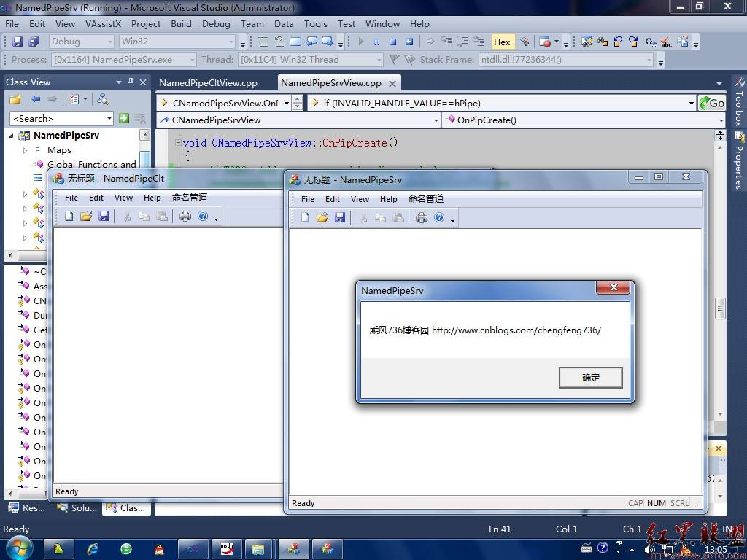This screenshot has height=560, width=747.
Task: Click the Class View Search input field
Action: tap(57, 118)
